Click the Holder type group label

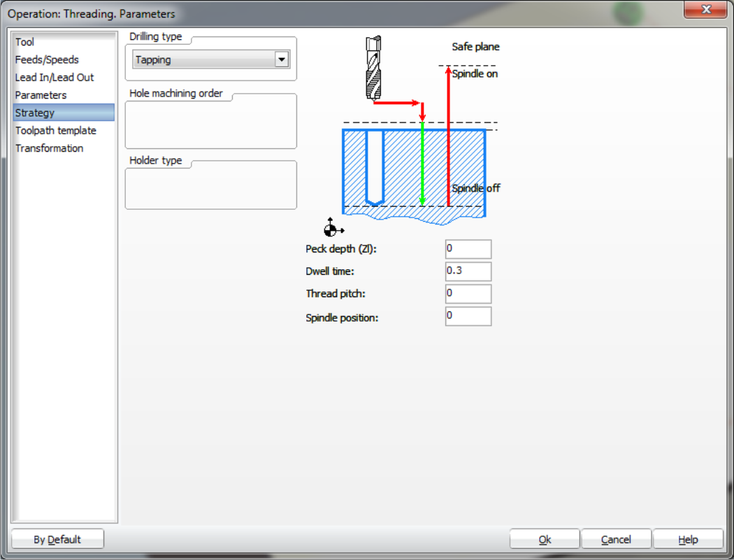(155, 161)
